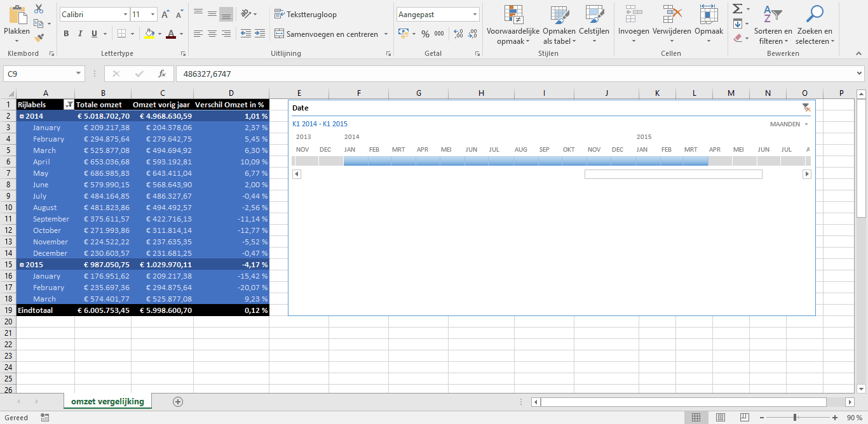
Task: Increase indent
Action: point(260,34)
